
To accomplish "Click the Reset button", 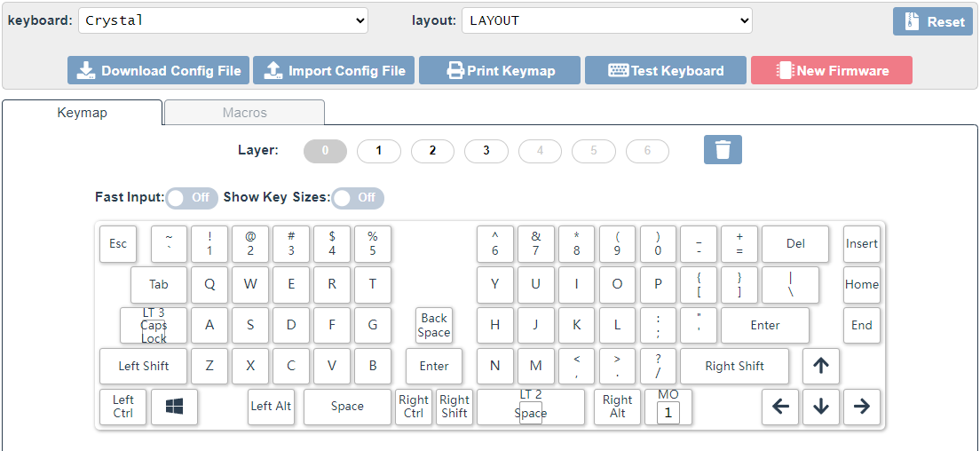I will pos(932,21).
